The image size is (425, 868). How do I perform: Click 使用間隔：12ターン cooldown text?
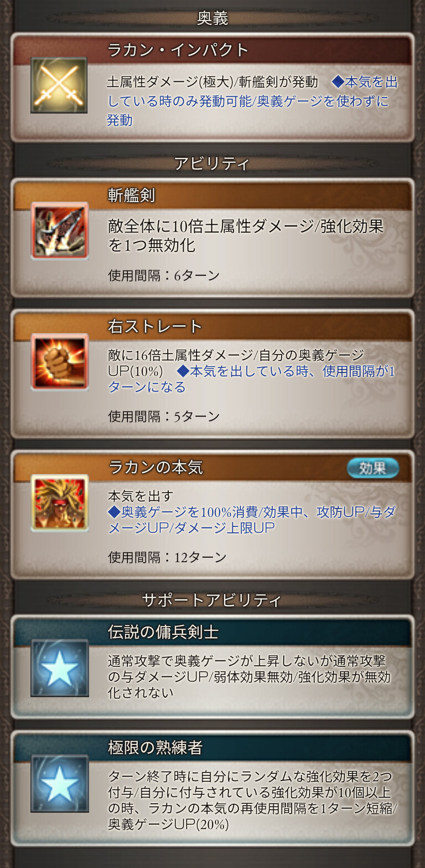coord(167,557)
